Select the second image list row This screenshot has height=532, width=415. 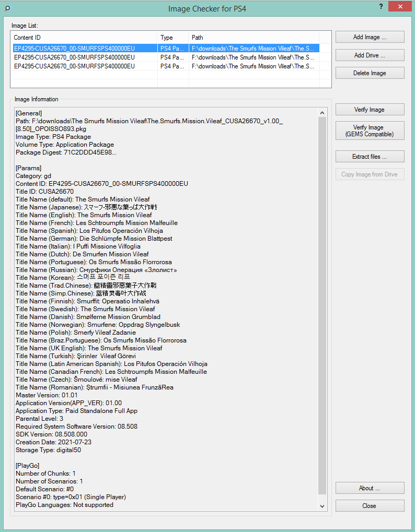pos(166,57)
